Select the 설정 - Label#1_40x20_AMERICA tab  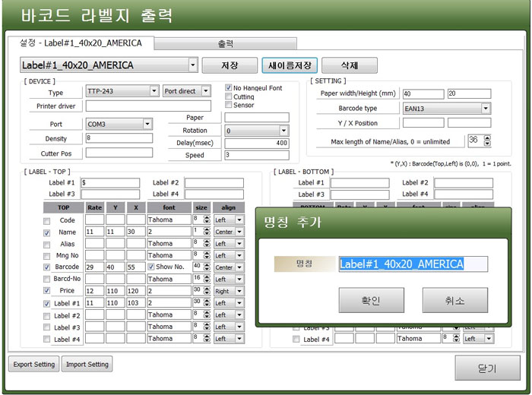pyautogui.click(x=81, y=43)
